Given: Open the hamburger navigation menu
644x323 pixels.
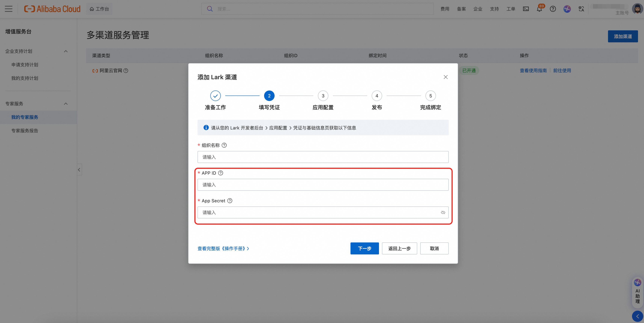Looking at the screenshot, I should tap(8, 9).
